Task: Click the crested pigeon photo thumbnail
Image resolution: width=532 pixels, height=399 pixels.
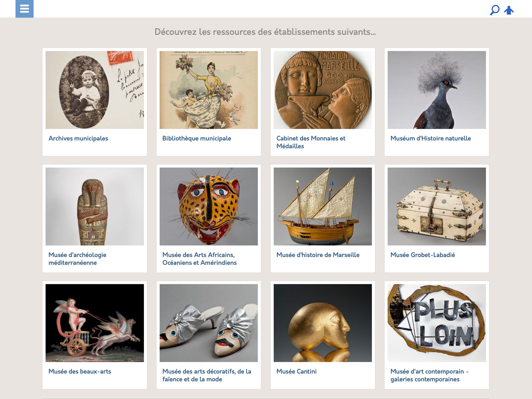Action: 437,90
